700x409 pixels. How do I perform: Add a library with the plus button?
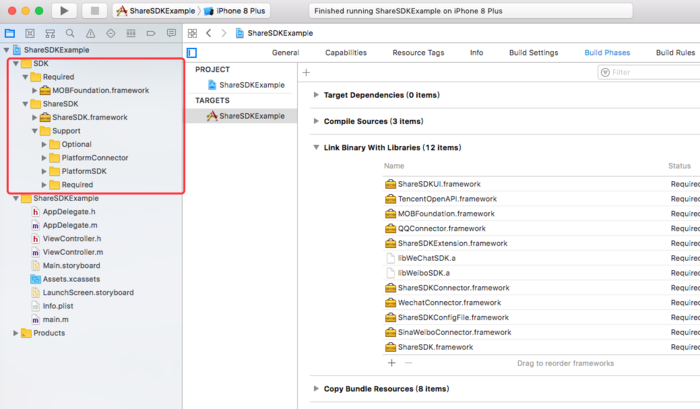tap(392, 363)
